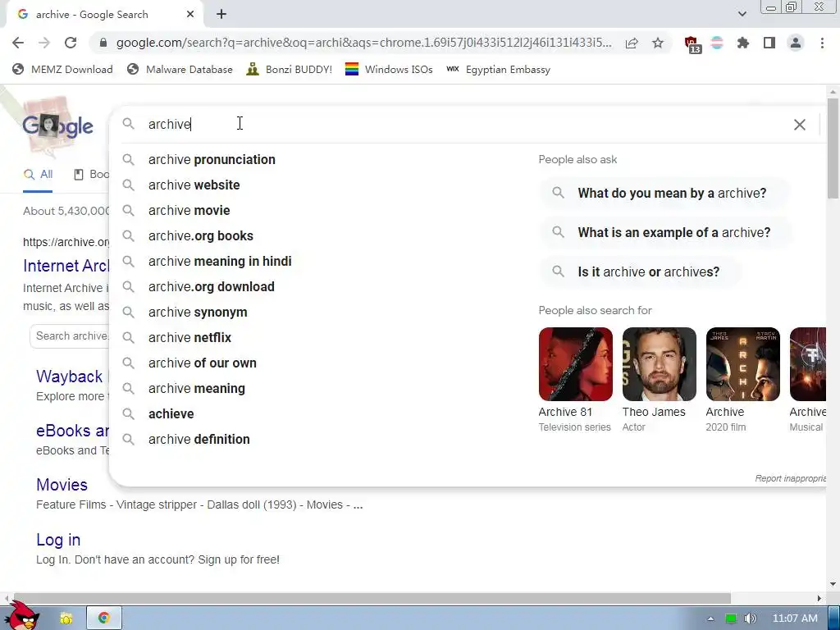Open the Log in sitelink
The image size is (840, 630).
[58, 540]
